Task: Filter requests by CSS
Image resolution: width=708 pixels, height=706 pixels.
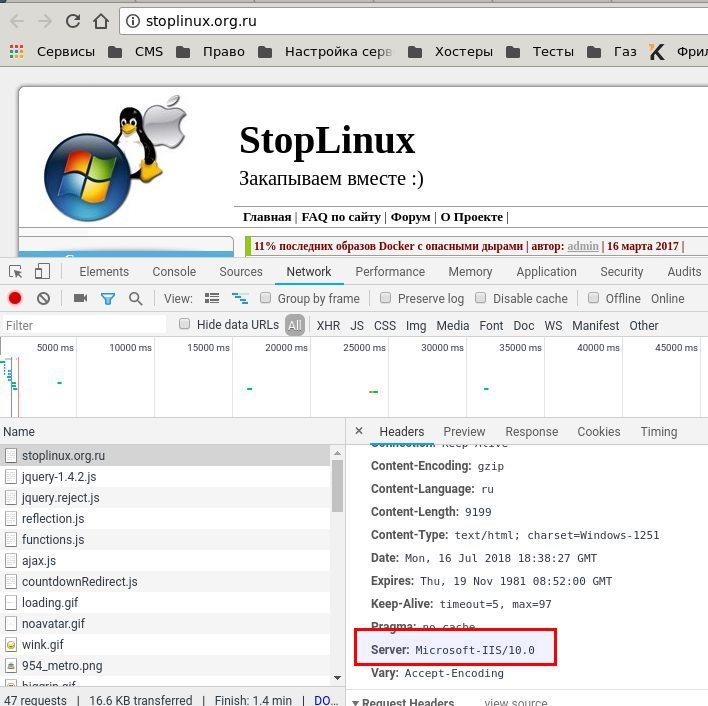Action: (385, 325)
